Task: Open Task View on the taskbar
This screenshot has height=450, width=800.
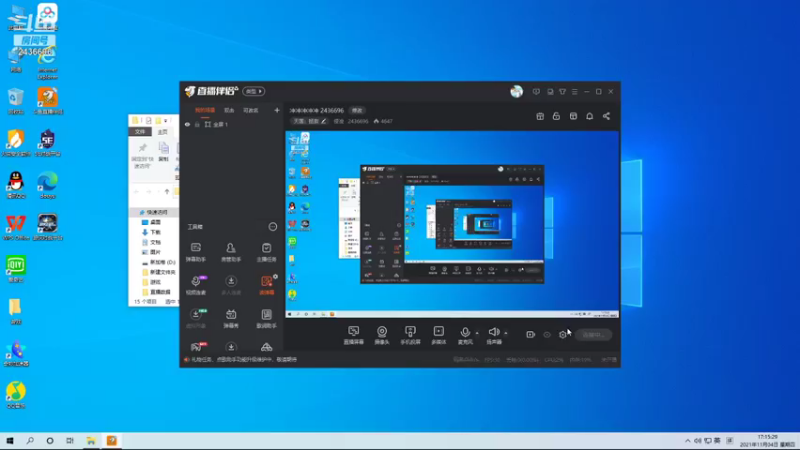Action: 70,441
